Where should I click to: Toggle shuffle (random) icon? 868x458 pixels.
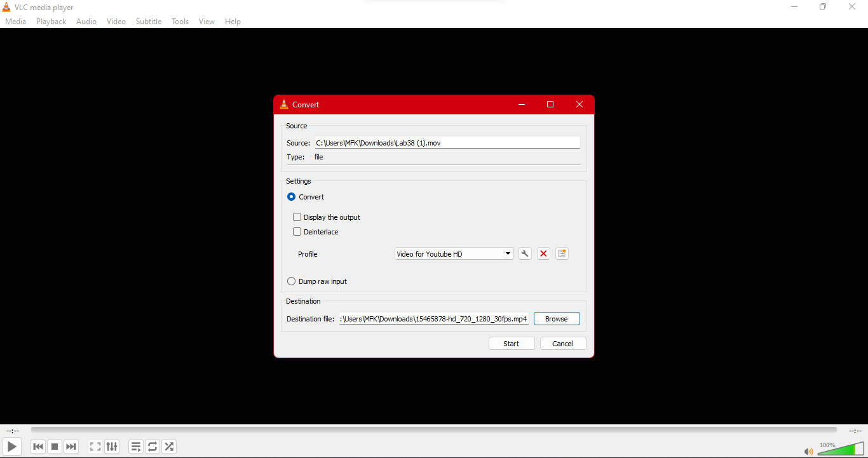coord(169,447)
